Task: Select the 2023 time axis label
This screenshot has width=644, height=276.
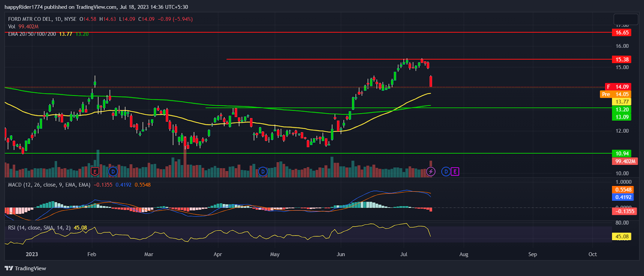Action: 32,254
